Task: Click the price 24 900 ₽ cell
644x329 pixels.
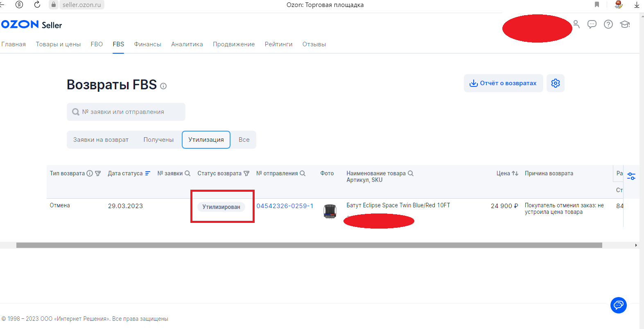Action: [x=504, y=206]
